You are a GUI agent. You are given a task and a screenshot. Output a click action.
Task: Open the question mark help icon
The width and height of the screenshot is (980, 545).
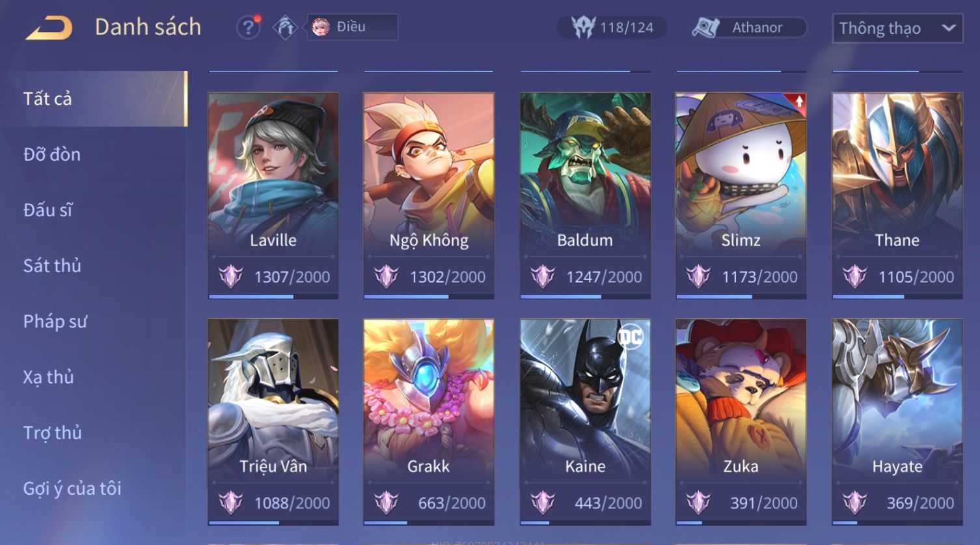coord(248,28)
